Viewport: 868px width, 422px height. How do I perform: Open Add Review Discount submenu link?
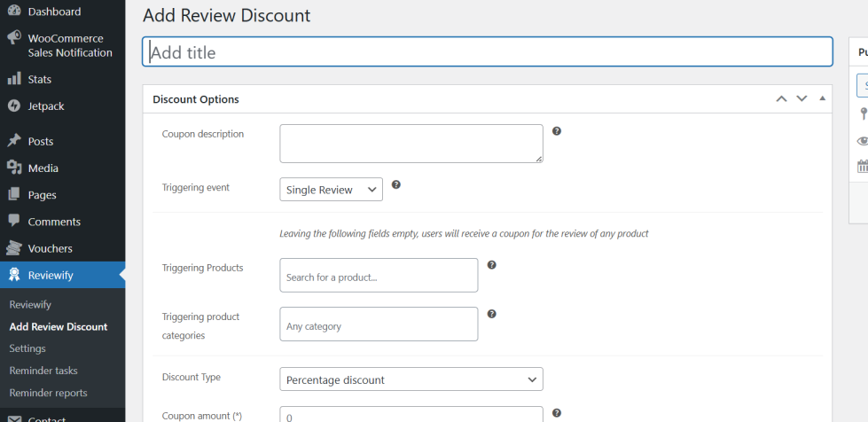[x=59, y=327]
